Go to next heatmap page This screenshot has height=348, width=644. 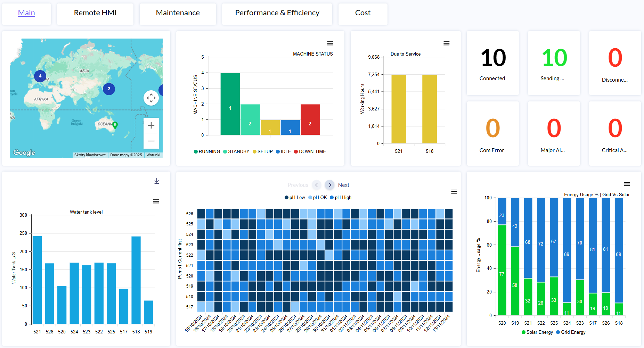pyautogui.click(x=329, y=185)
